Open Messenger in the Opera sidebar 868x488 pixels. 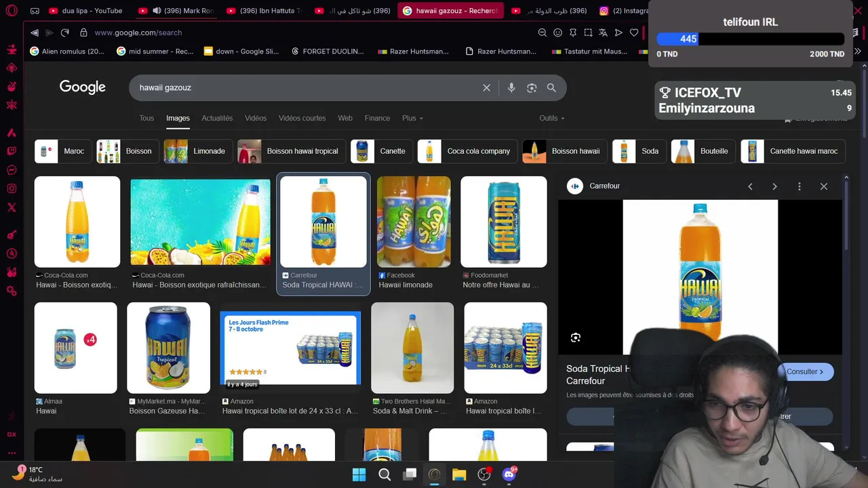12,170
